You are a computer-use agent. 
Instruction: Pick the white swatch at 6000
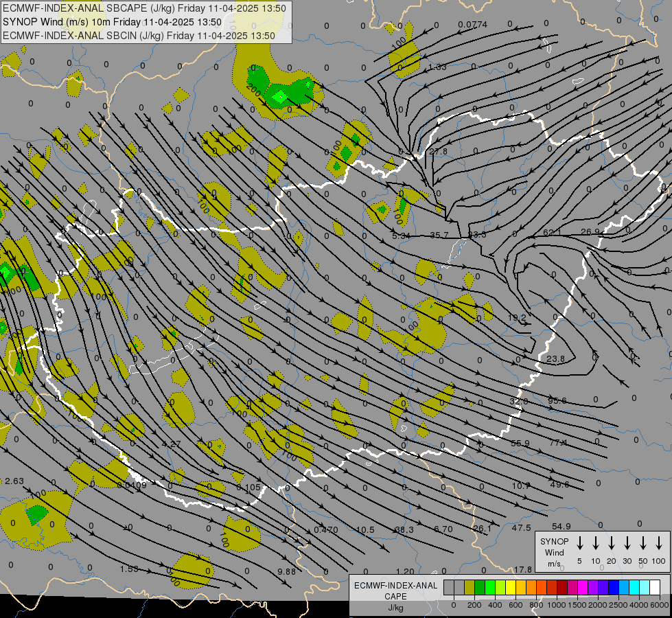(655, 587)
